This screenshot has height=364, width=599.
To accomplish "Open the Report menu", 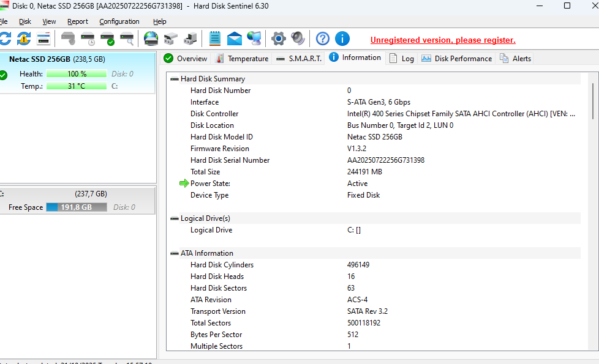I will click(78, 21).
